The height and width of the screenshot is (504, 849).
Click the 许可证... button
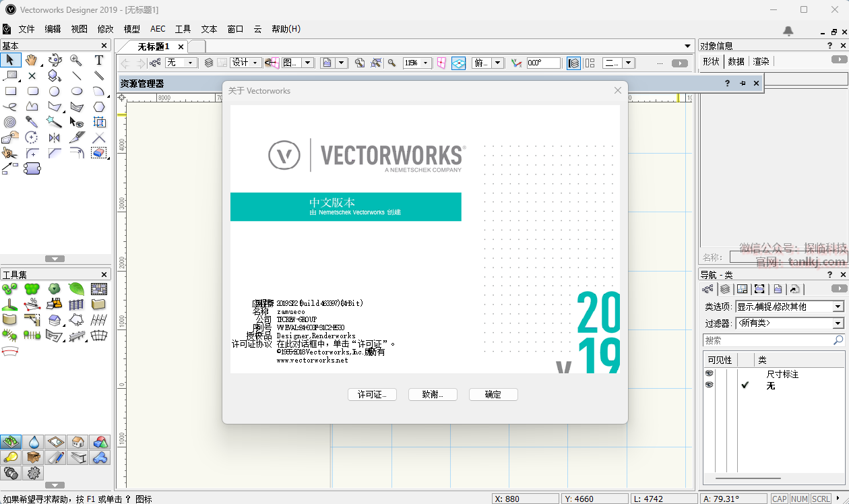click(x=372, y=395)
